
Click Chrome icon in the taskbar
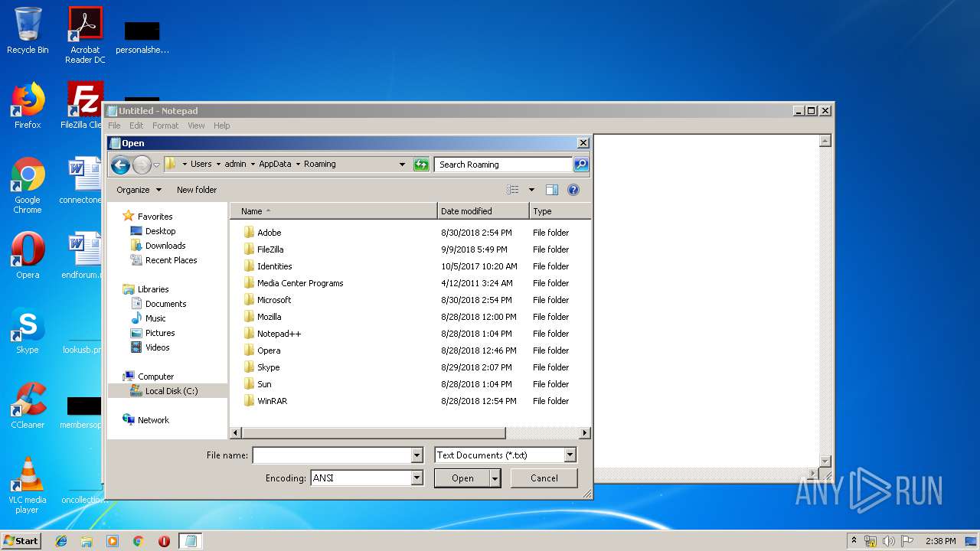[139, 541]
